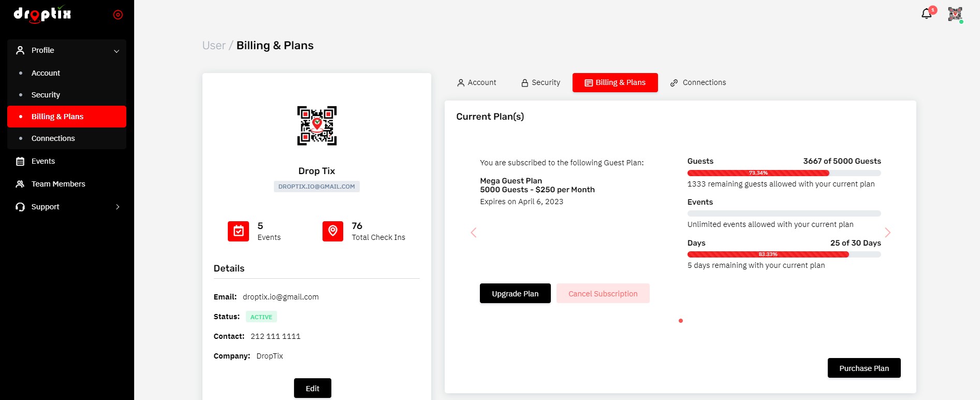Click the right carousel arrow

pos(888,233)
